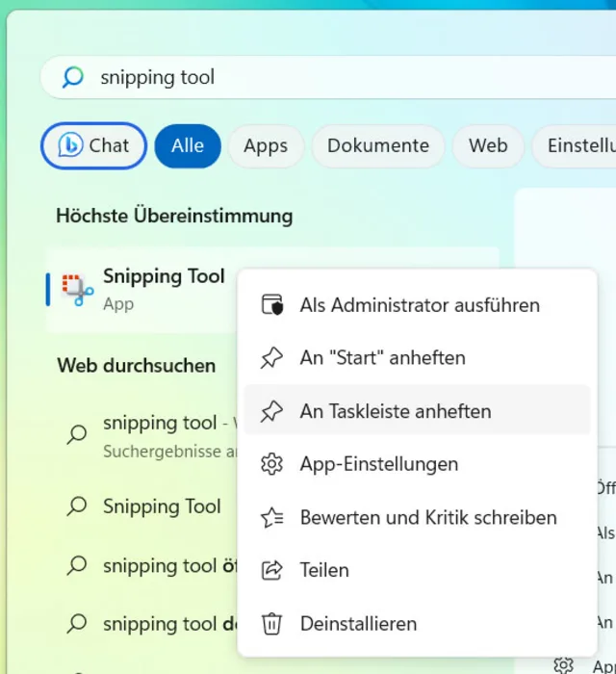This screenshot has width=616, height=674.
Task: Open the Bing Chat button
Action: (93, 146)
